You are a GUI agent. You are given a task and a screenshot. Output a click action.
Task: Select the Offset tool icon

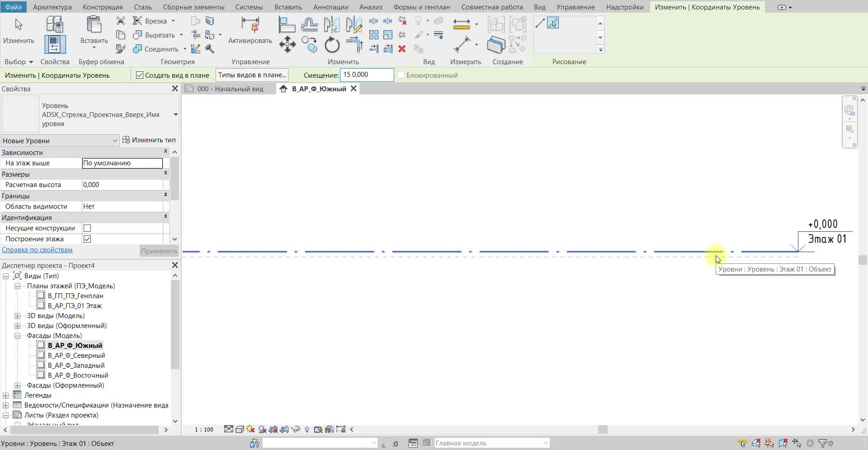[x=310, y=24]
